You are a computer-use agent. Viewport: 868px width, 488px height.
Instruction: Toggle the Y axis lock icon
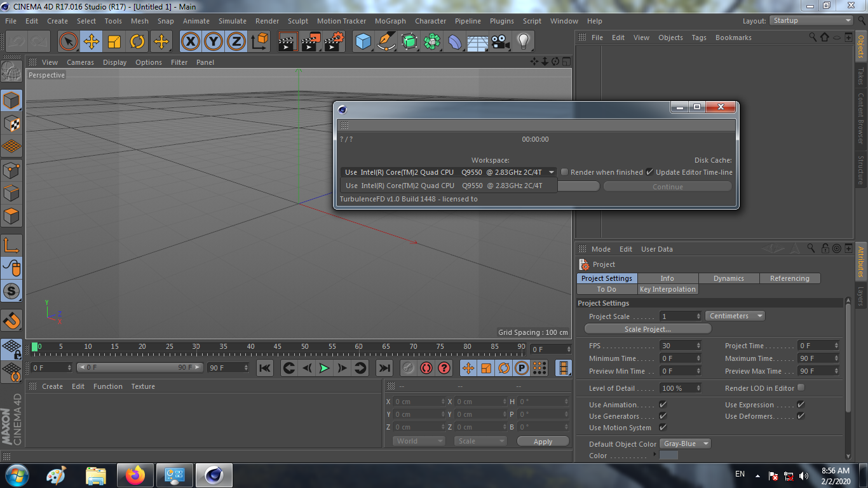tap(214, 42)
